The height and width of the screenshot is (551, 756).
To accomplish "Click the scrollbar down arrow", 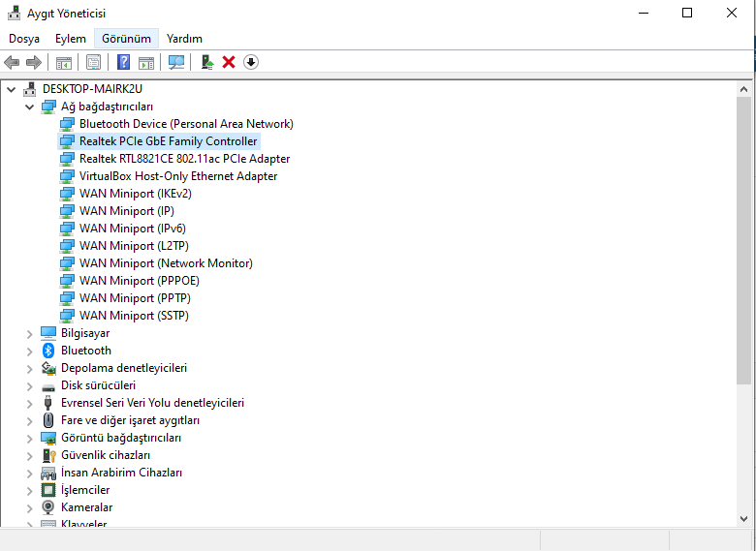I will pos(743,519).
